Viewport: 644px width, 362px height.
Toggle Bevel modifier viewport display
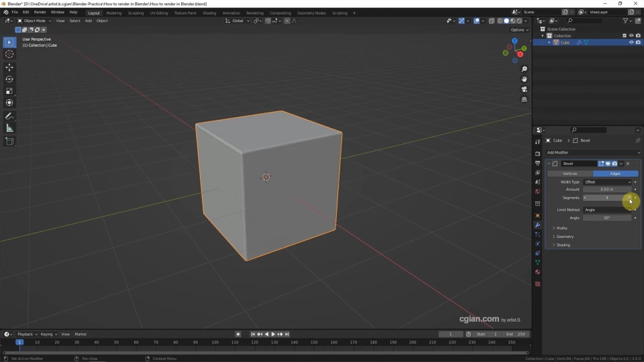[x=608, y=164]
